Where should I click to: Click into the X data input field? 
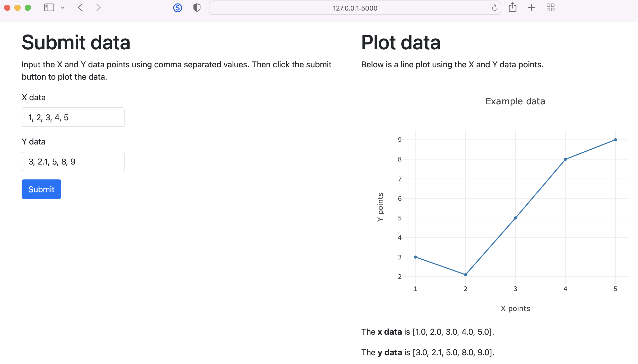click(x=73, y=117)
